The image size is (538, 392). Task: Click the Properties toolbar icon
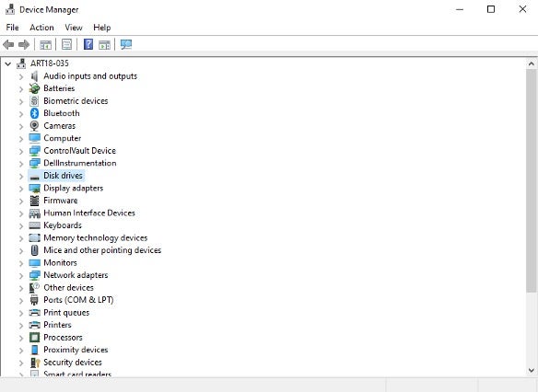[66, 44]
